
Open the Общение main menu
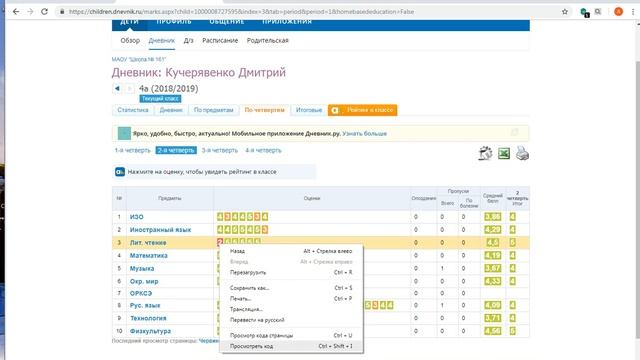[x=227, y=22]
